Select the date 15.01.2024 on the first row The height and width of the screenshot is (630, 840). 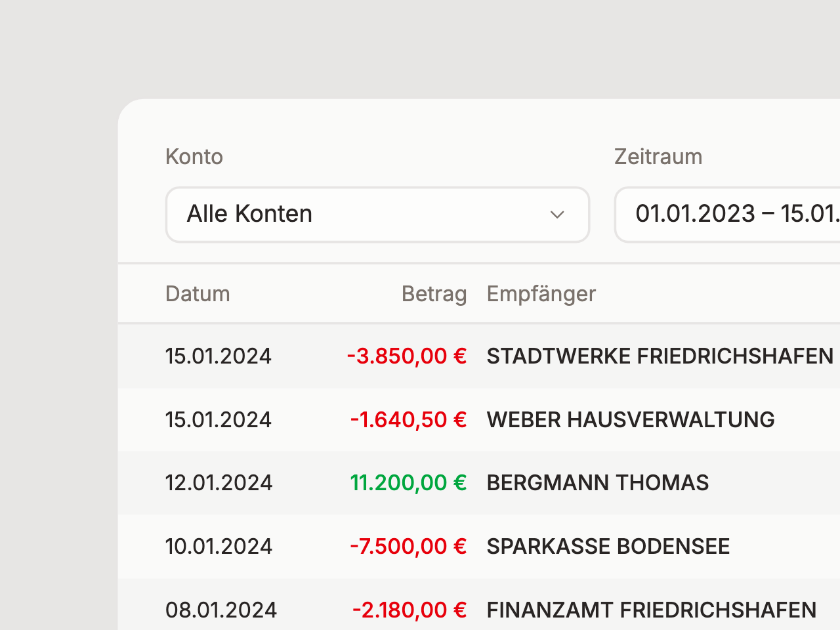(x=218, y=356)
